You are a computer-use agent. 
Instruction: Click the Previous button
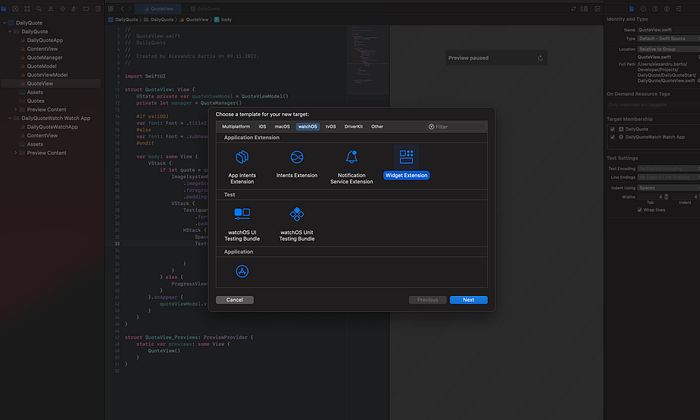428,300
